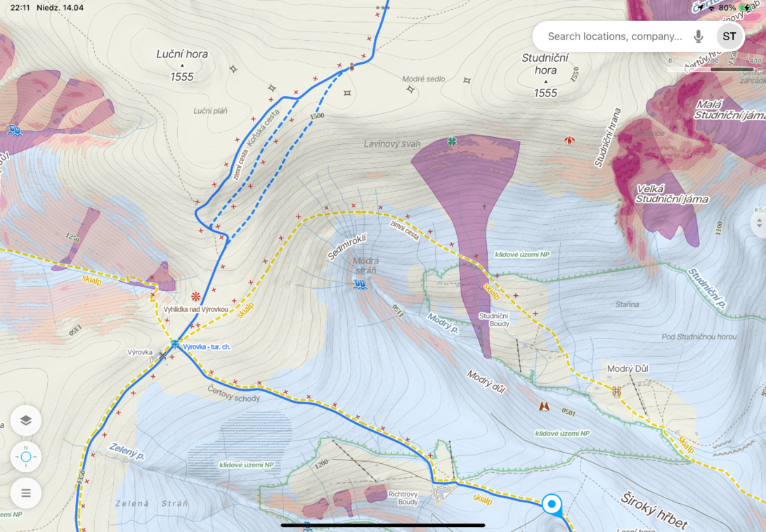Select the Pod Studničnou horou label
This screenshot has width=766, height=532.
tap(699, 337)
